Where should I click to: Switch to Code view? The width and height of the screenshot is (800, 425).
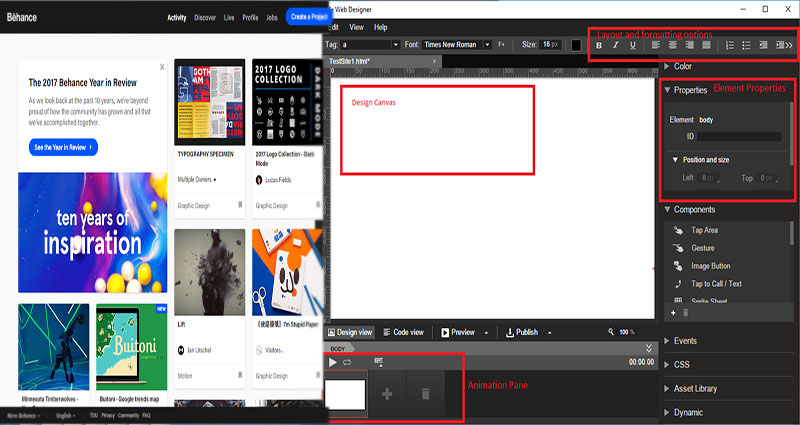coord(403,332)
